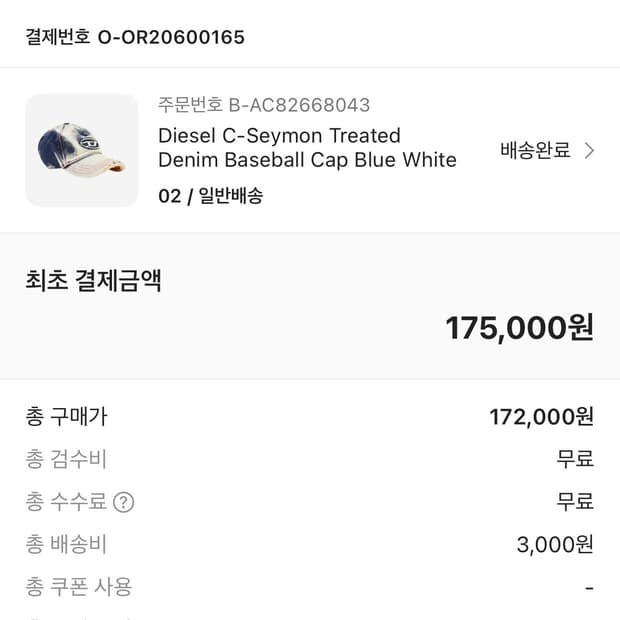620x620 pixels.
Task: Click the 총 검수비 label
Action: click(66, 459)
